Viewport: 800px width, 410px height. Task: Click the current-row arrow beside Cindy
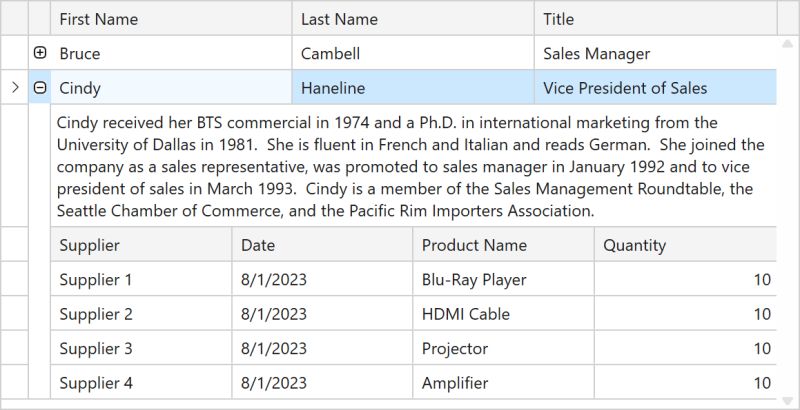pyautogui.click(x=14, y=88)
